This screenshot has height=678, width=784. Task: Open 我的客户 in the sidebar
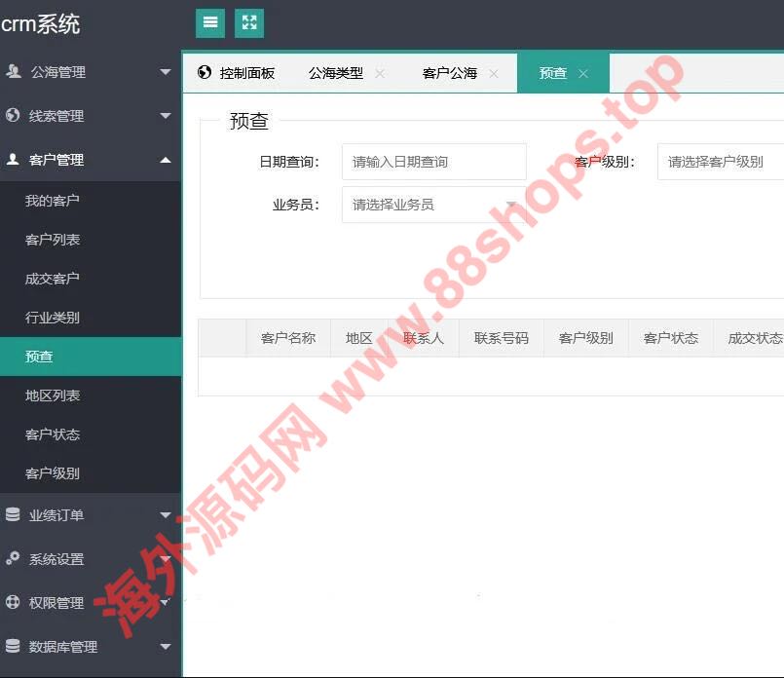pyautogui.click(x=53, y=201)
